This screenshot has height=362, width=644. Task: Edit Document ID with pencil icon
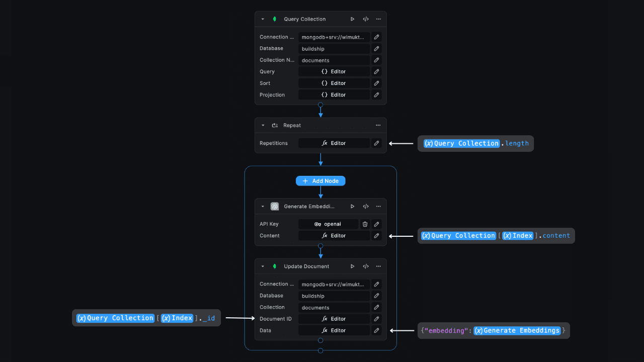(x=376, y=318)
